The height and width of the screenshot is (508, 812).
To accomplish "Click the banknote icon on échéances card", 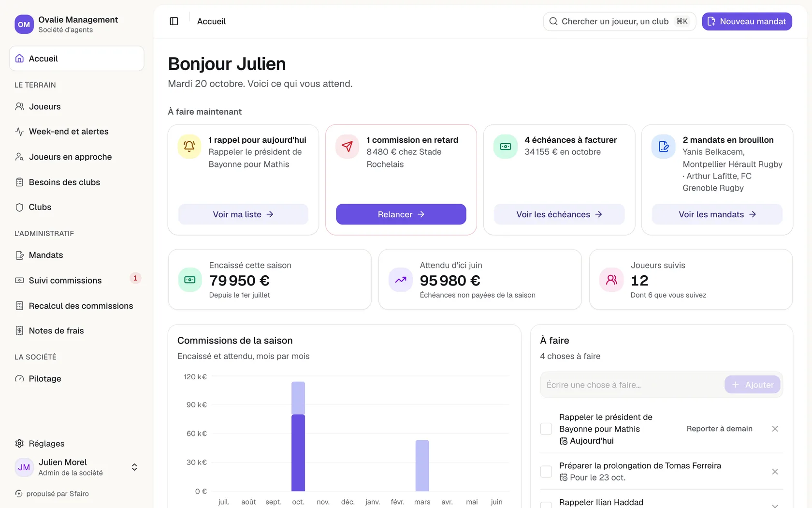I will [506, 147].
